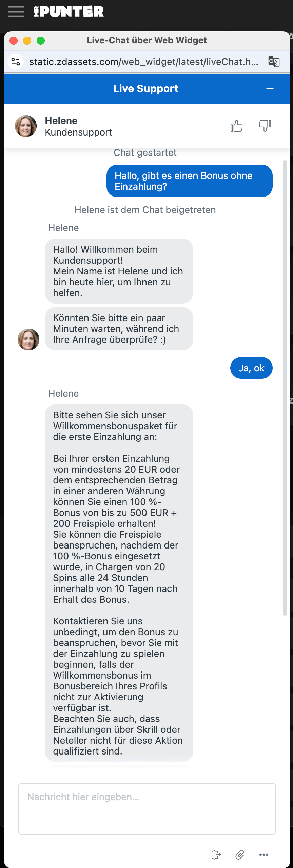Screen dimensions: 293x868
Task: Click the Google Translate icon
Action: pyautogui.click(x=274, y=62)
